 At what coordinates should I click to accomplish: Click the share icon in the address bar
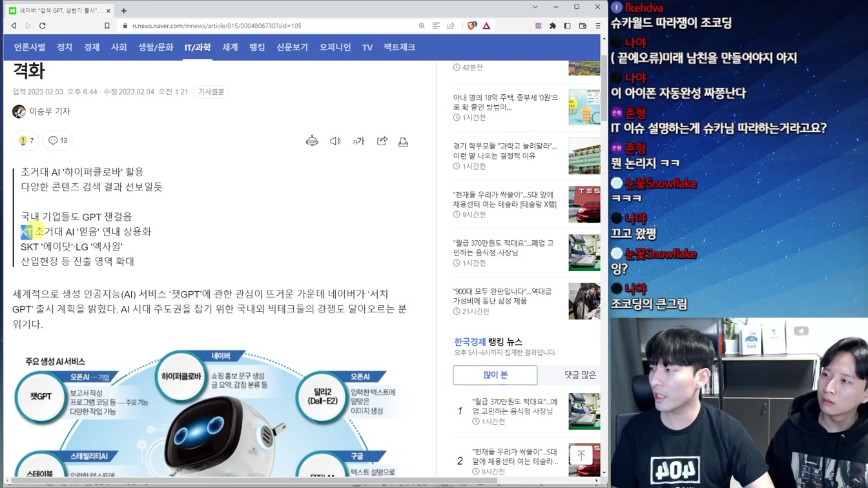click(x=451, y=26)
